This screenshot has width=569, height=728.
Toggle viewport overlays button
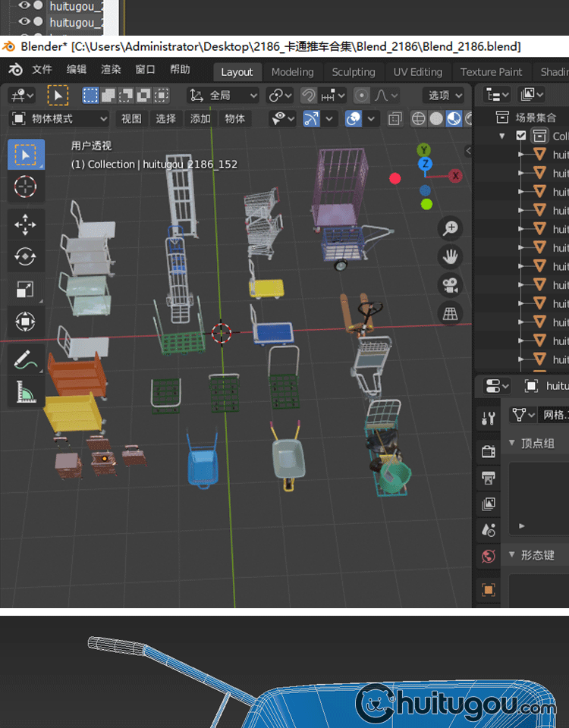354,119
